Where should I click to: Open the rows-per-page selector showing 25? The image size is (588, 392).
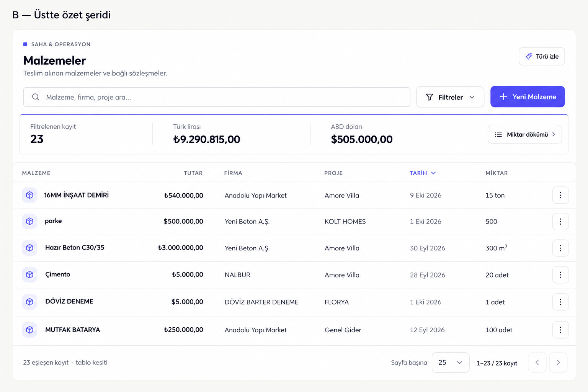coord(451,363)
